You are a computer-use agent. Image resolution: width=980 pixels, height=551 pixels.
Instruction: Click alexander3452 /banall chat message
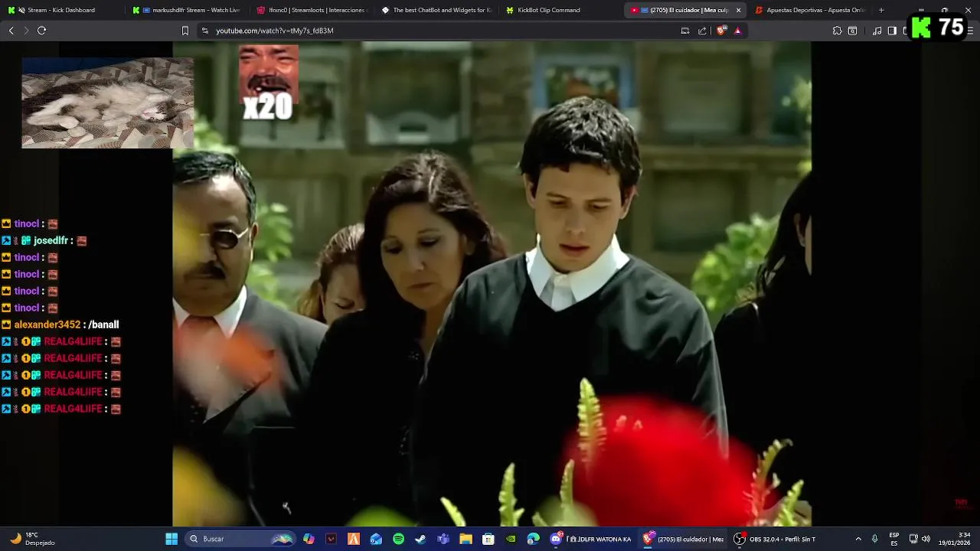(x=66, y=324)
